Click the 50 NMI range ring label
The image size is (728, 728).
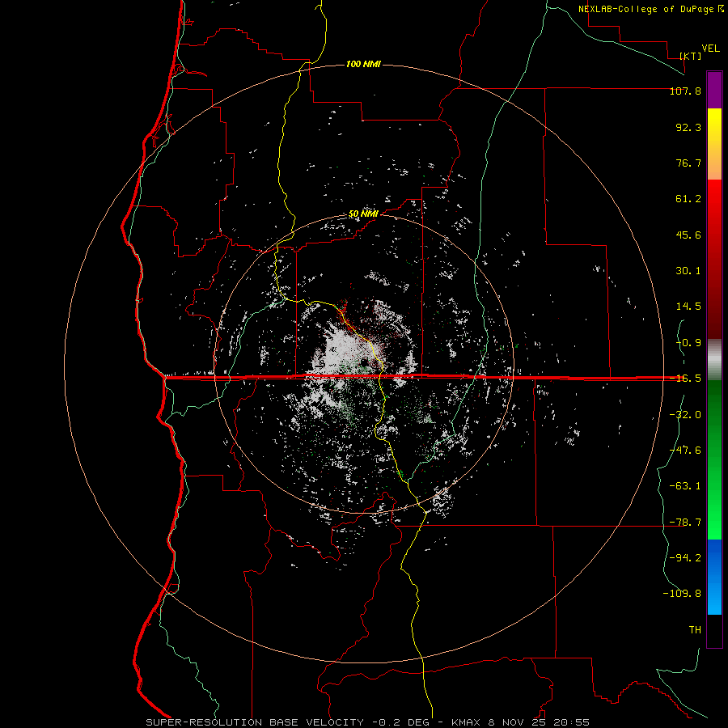coord(363,214)
